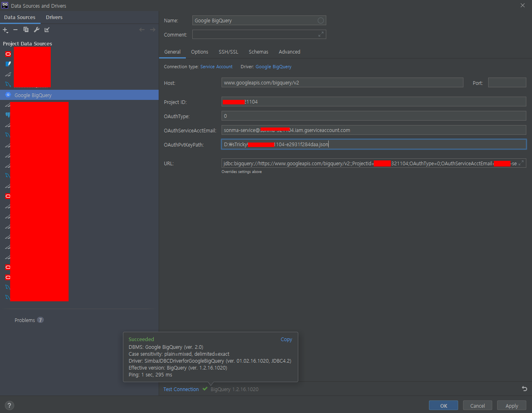Click the OK button
The image size is (532, 413).
pos(444,406)
